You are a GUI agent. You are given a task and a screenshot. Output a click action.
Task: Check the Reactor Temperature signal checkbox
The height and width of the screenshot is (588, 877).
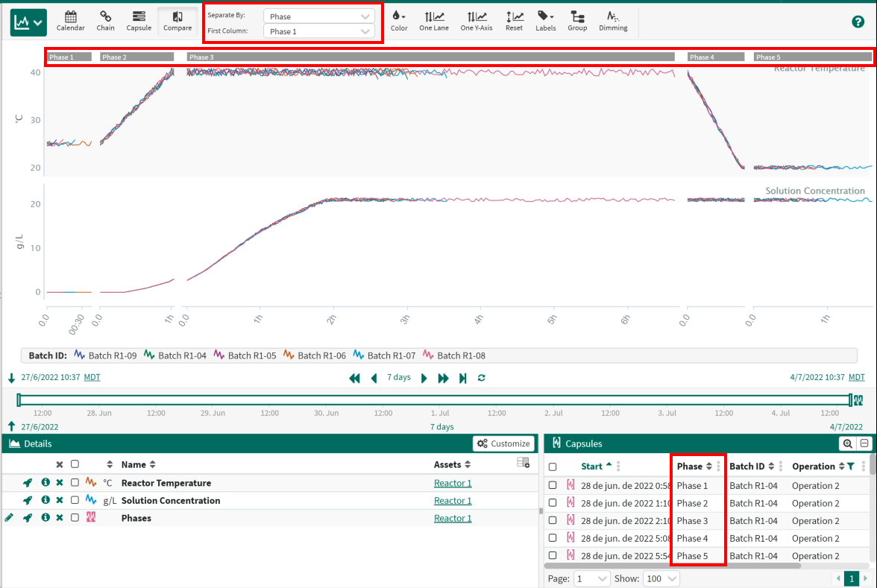75,483
